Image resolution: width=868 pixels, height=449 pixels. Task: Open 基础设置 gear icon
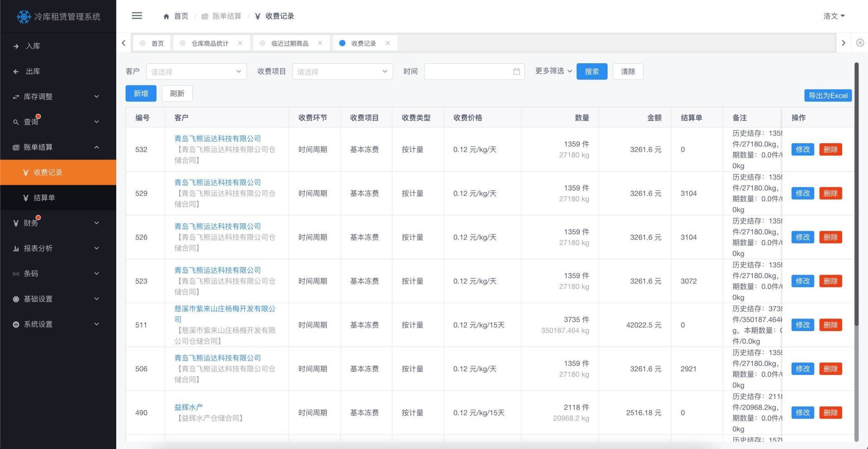point(15,299)
